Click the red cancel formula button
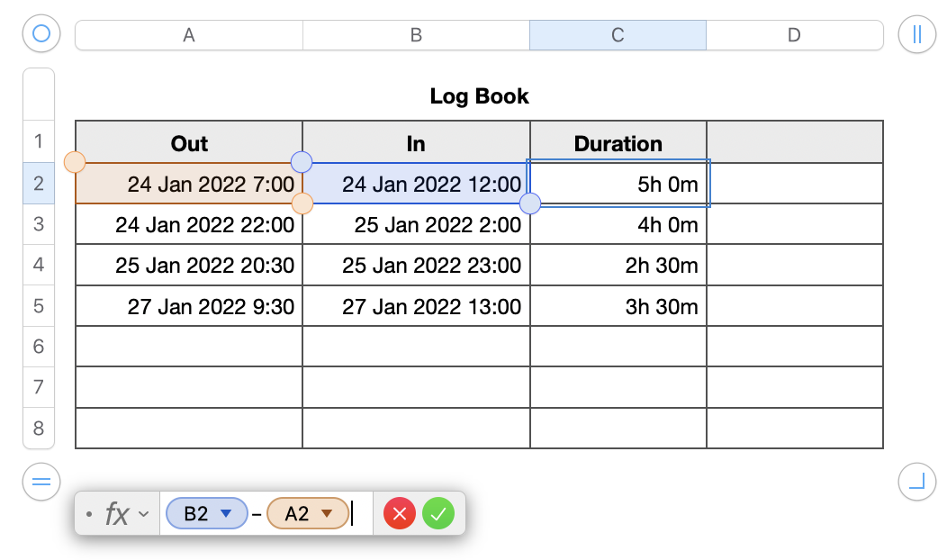This screenshot has width=947, height=560. click(400, 514)
